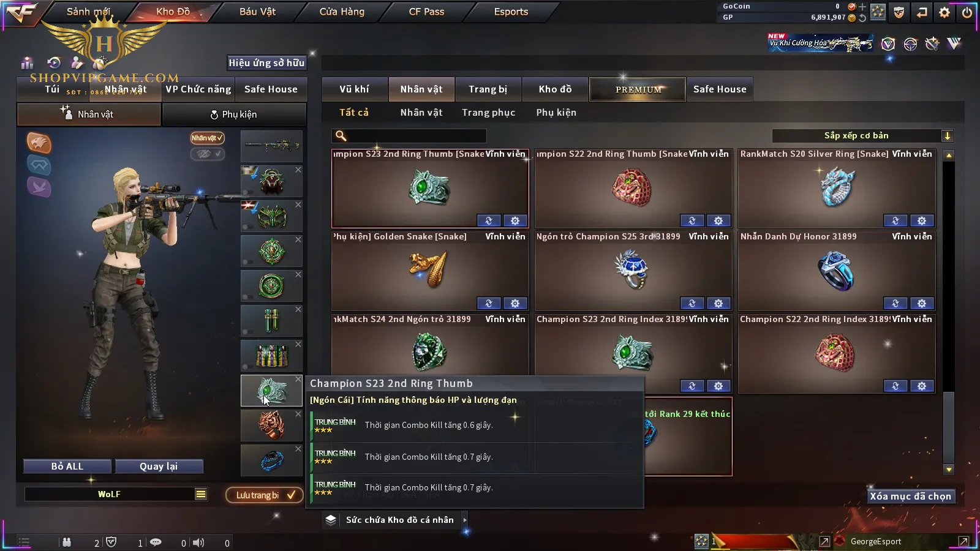Click the inventory list scrollbar down arrow
980x551 pixels.
point(949,470)
